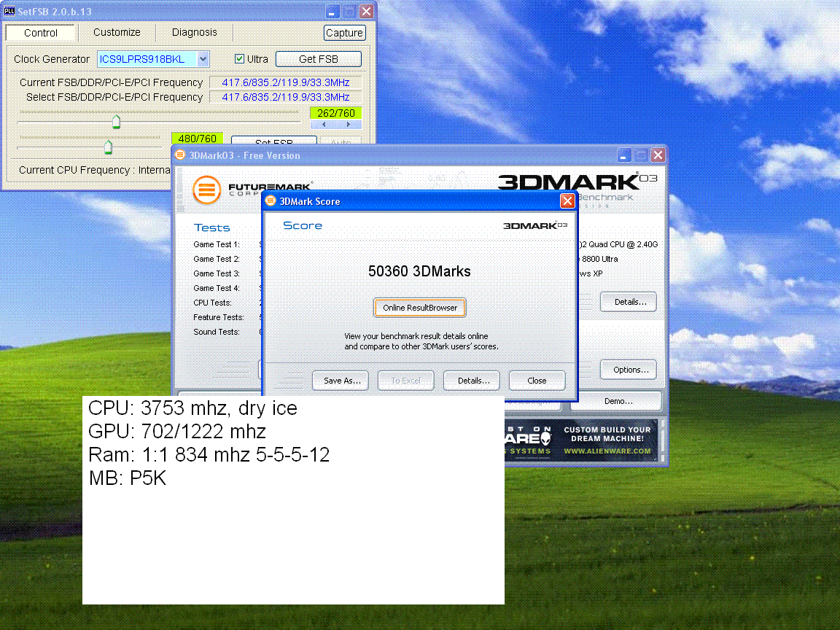Viewport: 840px width, 630px height.
Task: Click Save As... in the Score dialog
Action: 342,381
